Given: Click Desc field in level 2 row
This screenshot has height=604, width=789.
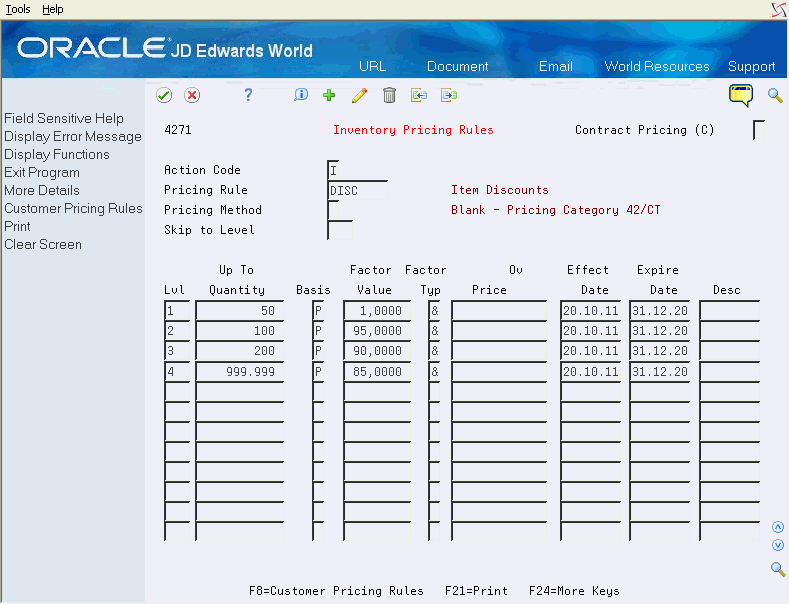Looking at the screenshot, I should tap(729, 331).
